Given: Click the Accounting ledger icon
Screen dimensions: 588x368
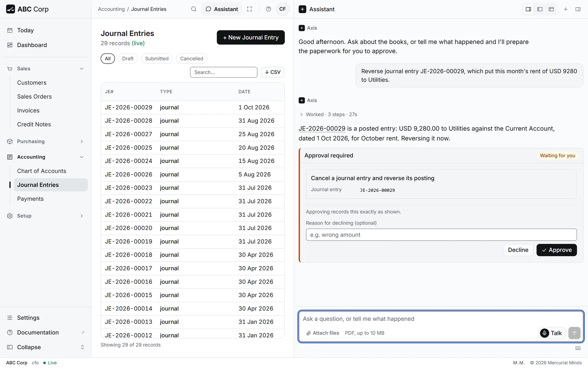Looking at the screenshot, I should (x=10, y=157).
